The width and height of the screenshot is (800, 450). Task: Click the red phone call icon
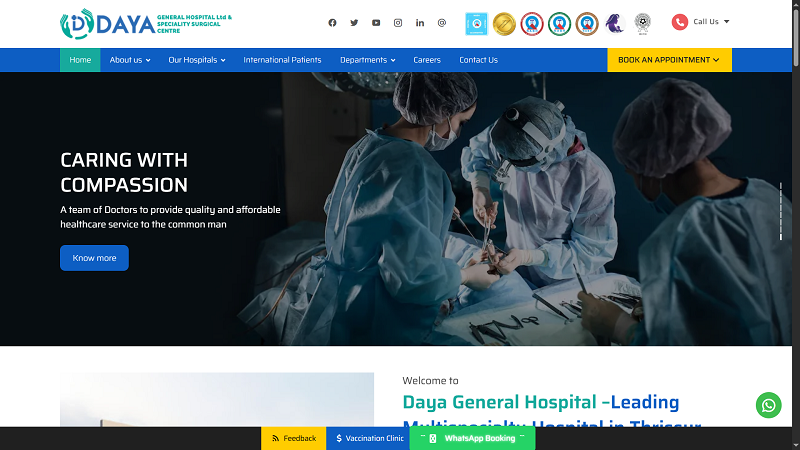coord(680,22)
